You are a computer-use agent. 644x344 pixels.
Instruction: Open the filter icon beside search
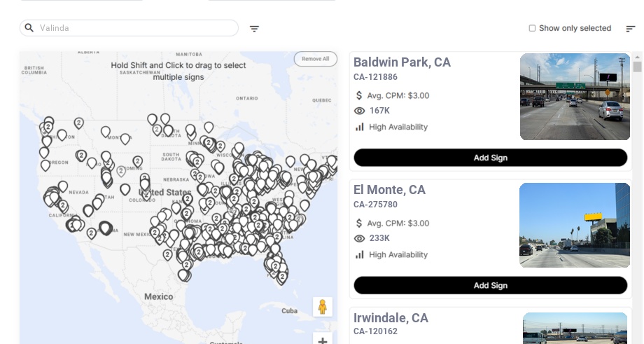pyautogui.click(x=255, y=29)
